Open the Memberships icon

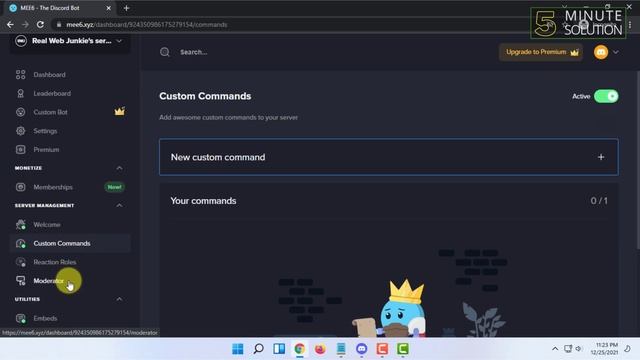(x=20, y=187)
